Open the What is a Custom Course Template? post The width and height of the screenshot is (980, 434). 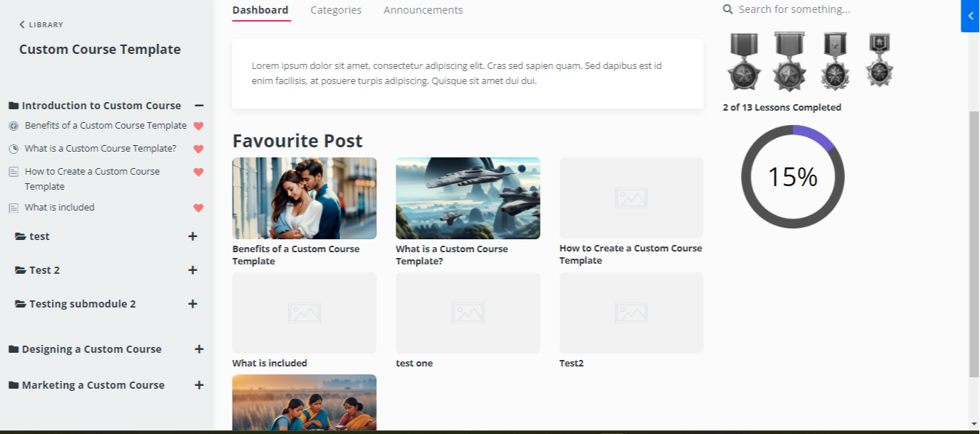[467, 198]
